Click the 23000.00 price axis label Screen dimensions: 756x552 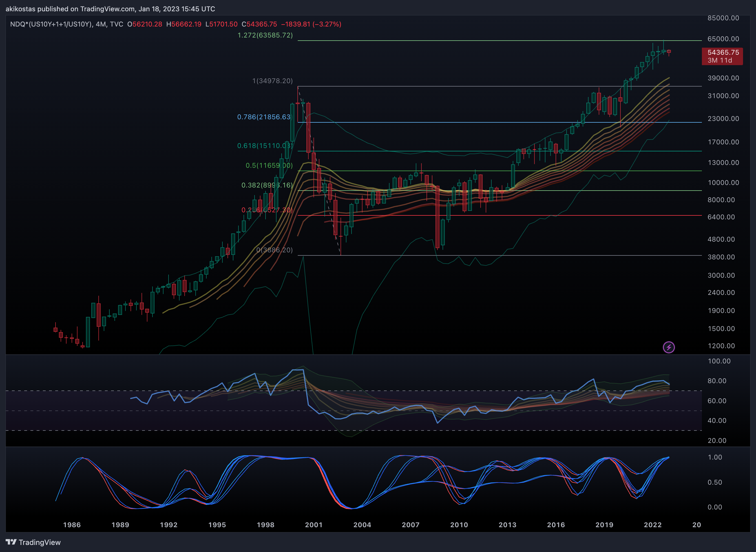point(723,119)
